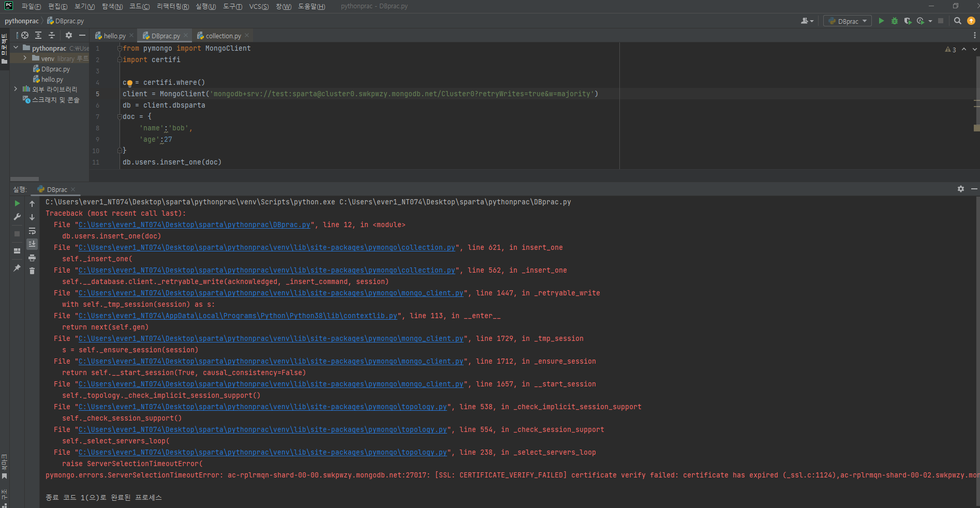Open run configuration wrench icon
Screen dimensions: 980x508
point(17,217)
